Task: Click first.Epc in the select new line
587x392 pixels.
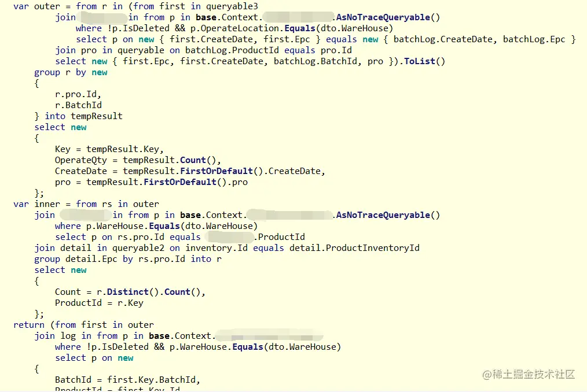Action: [146, 61]
